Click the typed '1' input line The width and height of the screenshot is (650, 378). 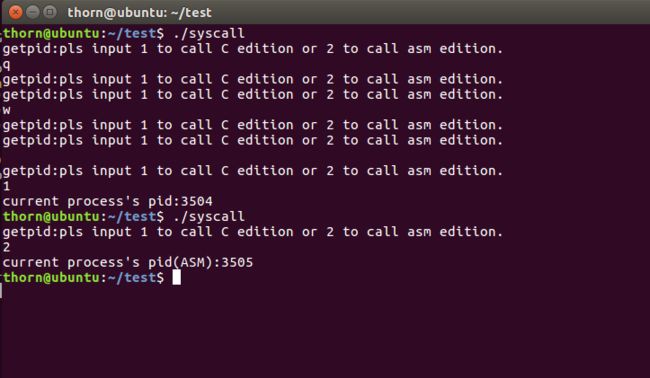[6, 186]
